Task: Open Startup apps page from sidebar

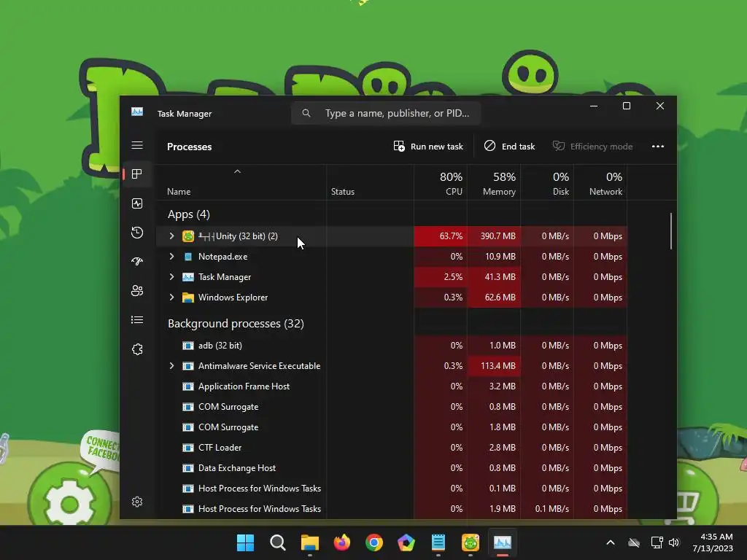Action: point(137,262)
